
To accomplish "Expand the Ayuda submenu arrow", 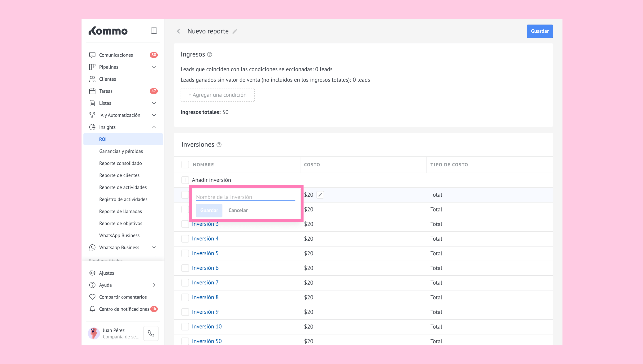I will pos(154,285).
